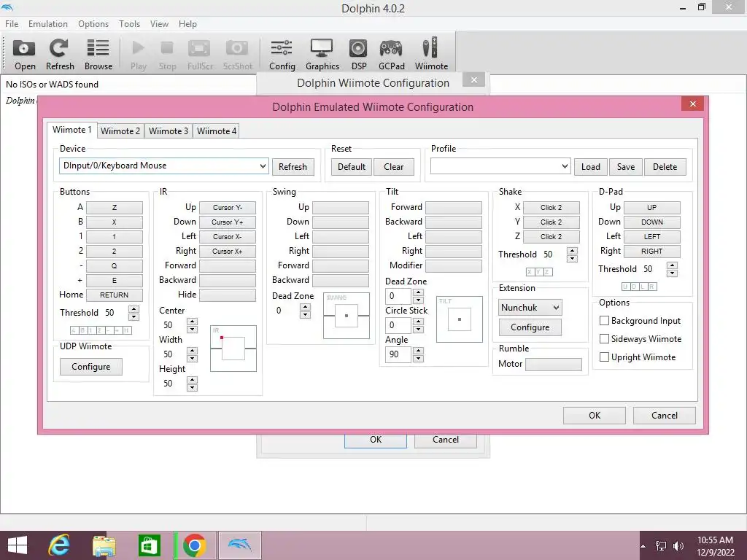This screenshot has height=560, width=747.
Task: Decrease IR Width value
Action: [x=192, y=358]
